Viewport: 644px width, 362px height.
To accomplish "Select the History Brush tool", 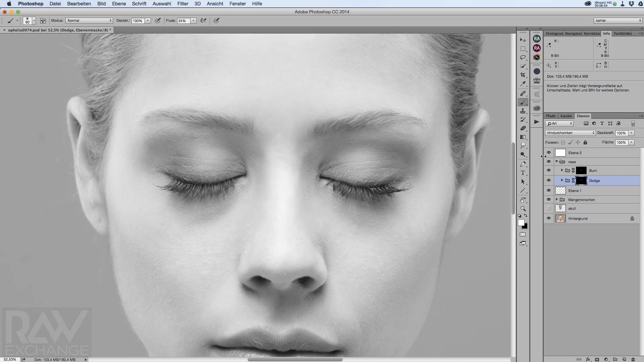I will 523,120.
